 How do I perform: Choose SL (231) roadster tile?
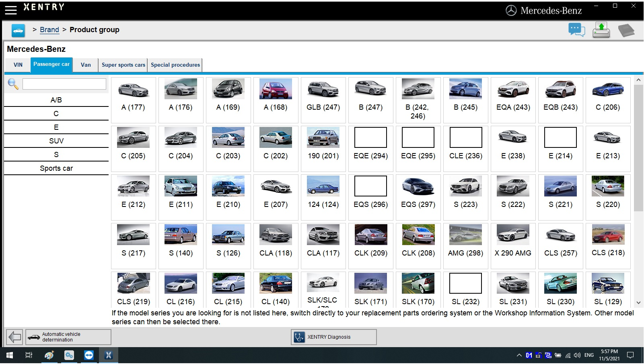pyautogui.click(x=513, y=290)
